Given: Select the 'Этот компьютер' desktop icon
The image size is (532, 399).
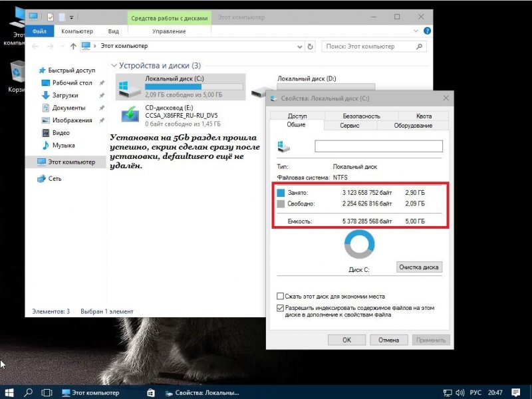Looking at the screenshot, I should coord(14,27).
